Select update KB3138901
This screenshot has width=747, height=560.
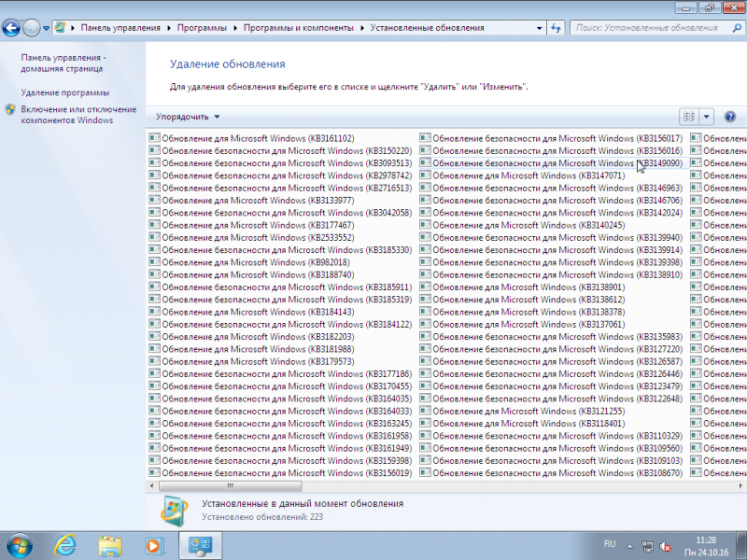(529, 287)
